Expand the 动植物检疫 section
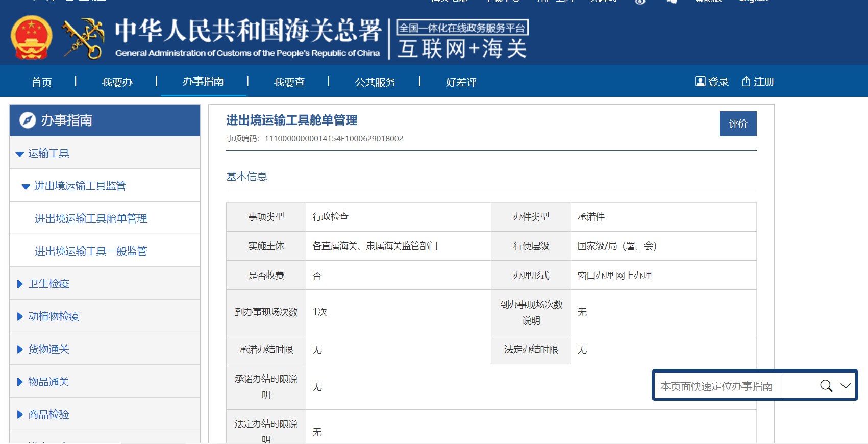 (x=20, y=316)
